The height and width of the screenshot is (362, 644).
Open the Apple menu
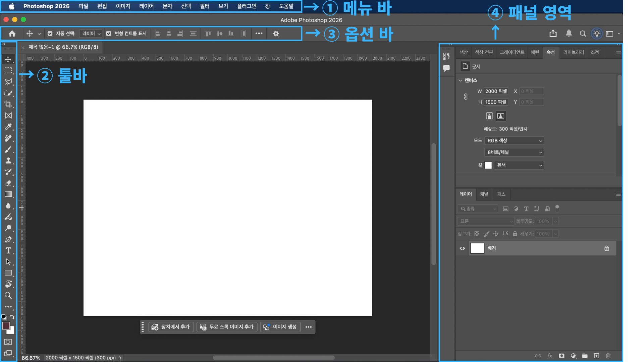pos(11,6)
